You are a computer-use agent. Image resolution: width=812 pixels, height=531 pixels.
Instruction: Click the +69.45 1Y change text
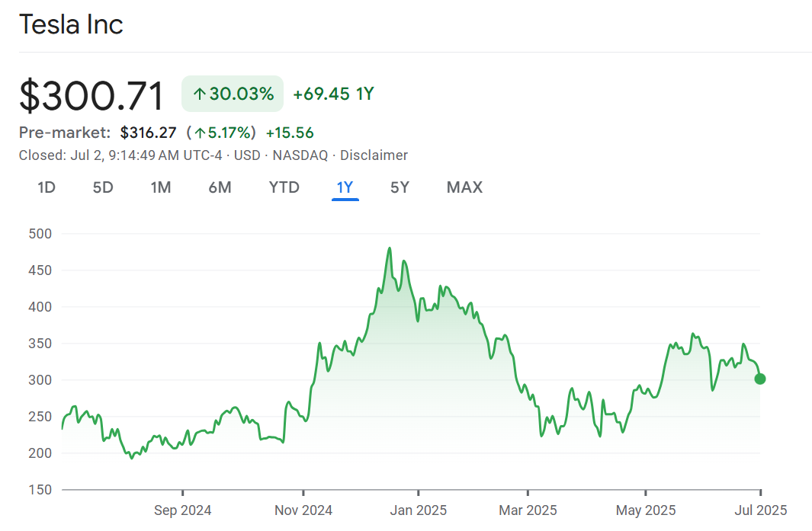click(333, 94)
